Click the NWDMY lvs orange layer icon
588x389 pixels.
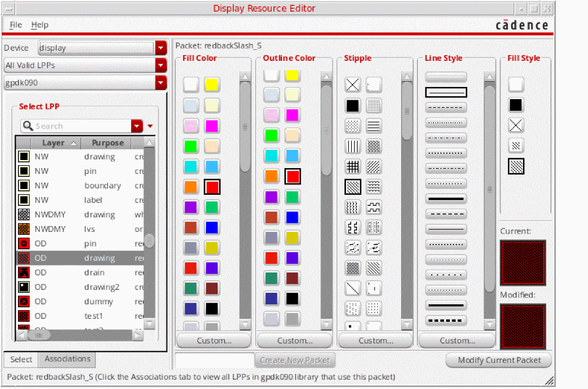24,229
